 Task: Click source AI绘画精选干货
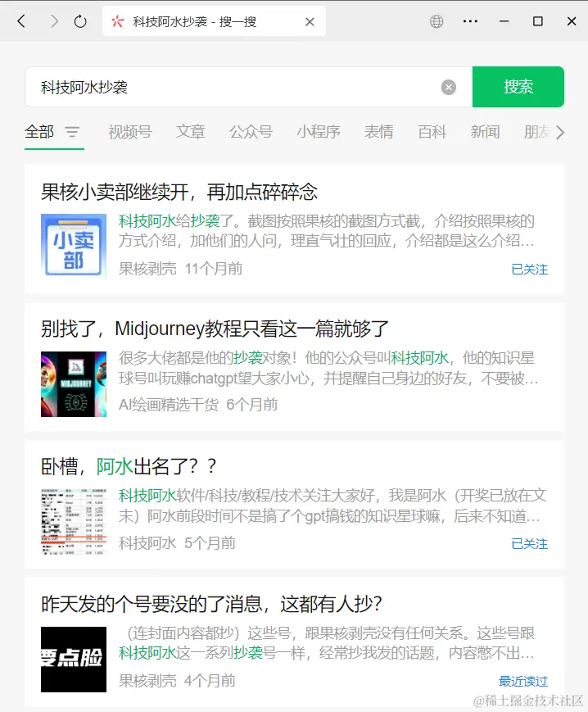click(x=169, y=405)
